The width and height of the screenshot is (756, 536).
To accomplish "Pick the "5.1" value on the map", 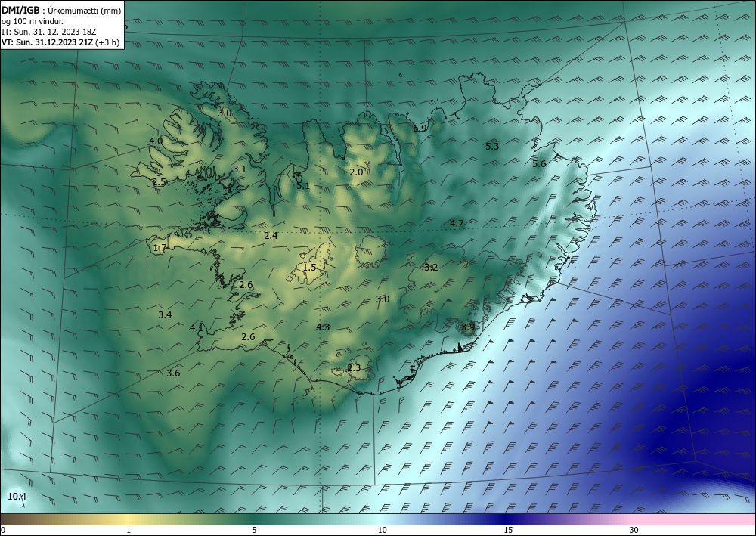I will click(303, 185).
